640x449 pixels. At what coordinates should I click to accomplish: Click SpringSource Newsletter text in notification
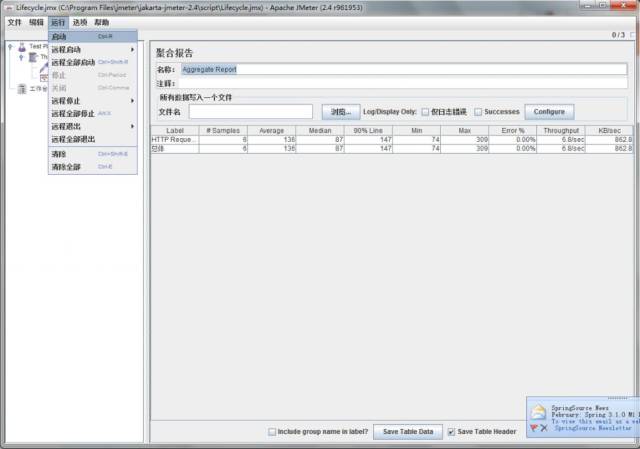click(x=593, y=428)
